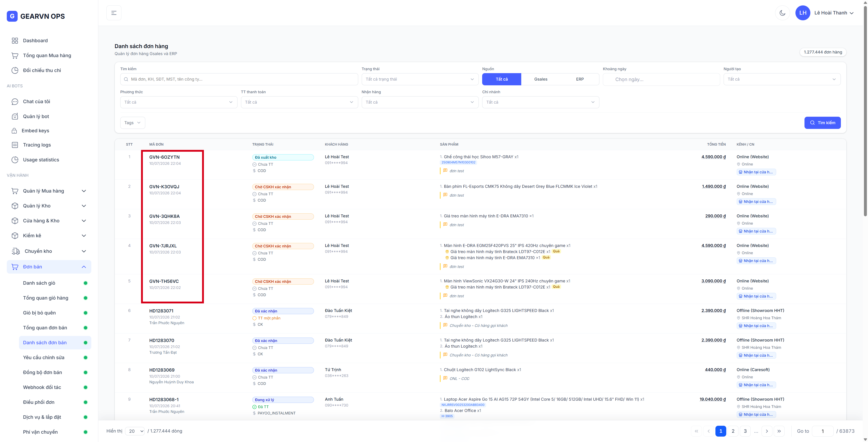Open Dashboard from sidebar icon

15,41
